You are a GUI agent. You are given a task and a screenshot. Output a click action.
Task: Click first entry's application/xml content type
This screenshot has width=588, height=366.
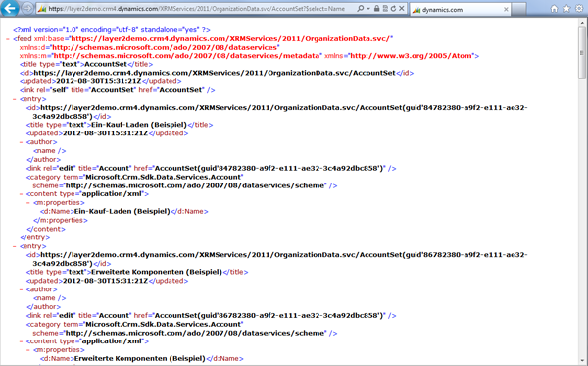112,194
